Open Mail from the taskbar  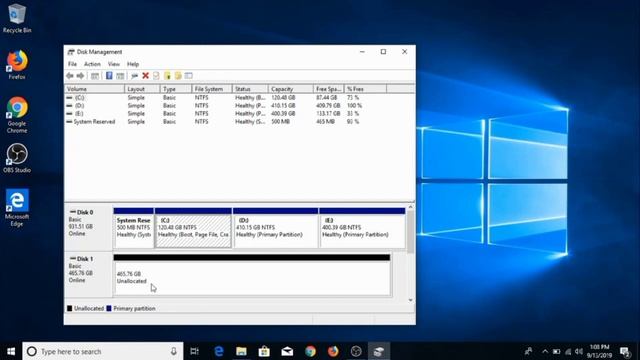[287, 351]
